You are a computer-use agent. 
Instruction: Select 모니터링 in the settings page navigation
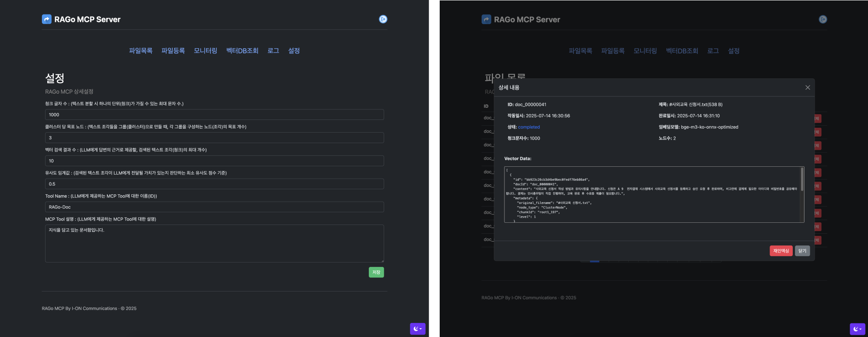point(205,51)
